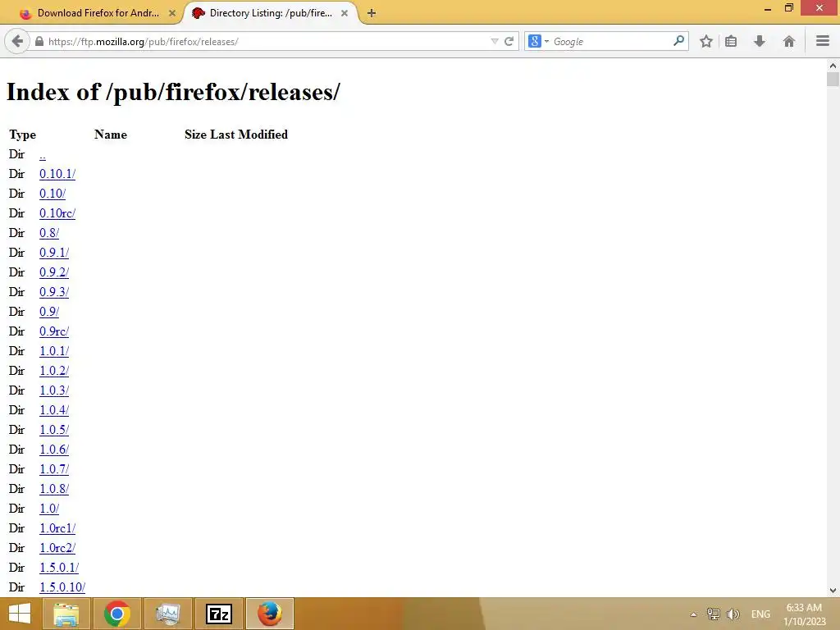The width and height of the screenshot is (840, 630).
Task: Click the ENG language indicator
Action: tap(760, 614)
